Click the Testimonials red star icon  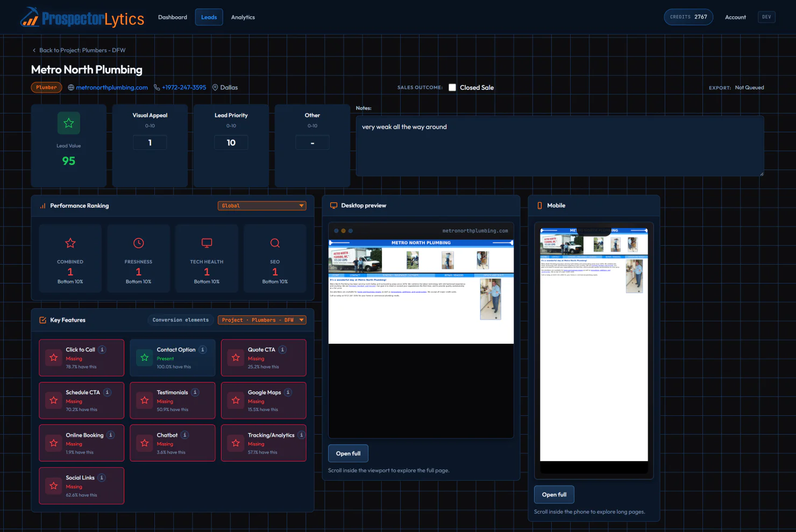[145, 400]
